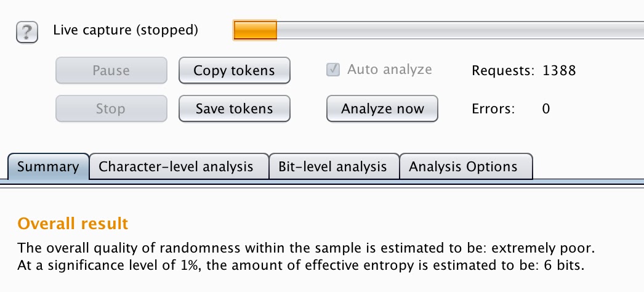644x292 pixels.
Task: Click the orange filled progress bar segment
Action: 255,30
